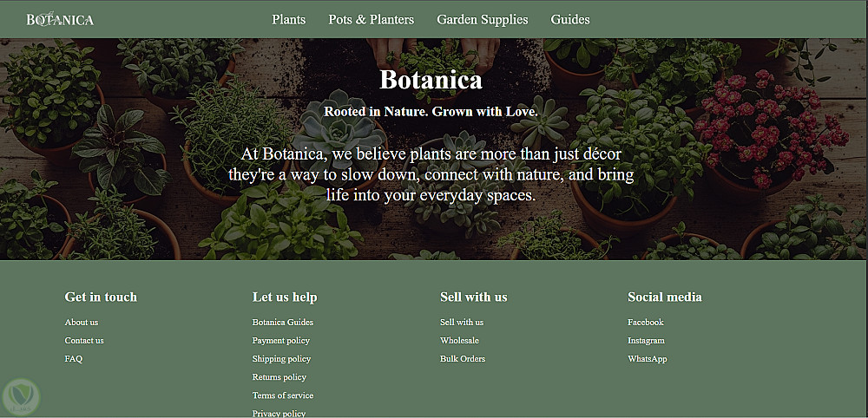Open the Botanica Guides footer link

(283, 323)
